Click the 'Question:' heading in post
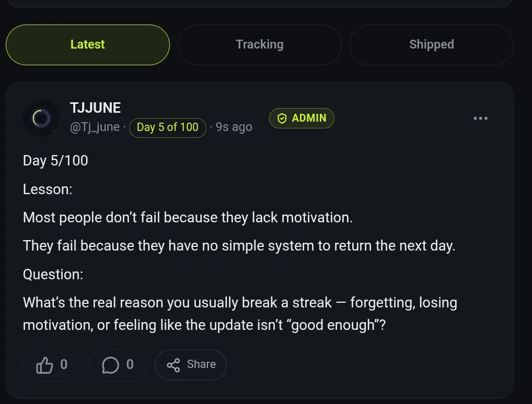532x404 pixels. pos(53,274)
